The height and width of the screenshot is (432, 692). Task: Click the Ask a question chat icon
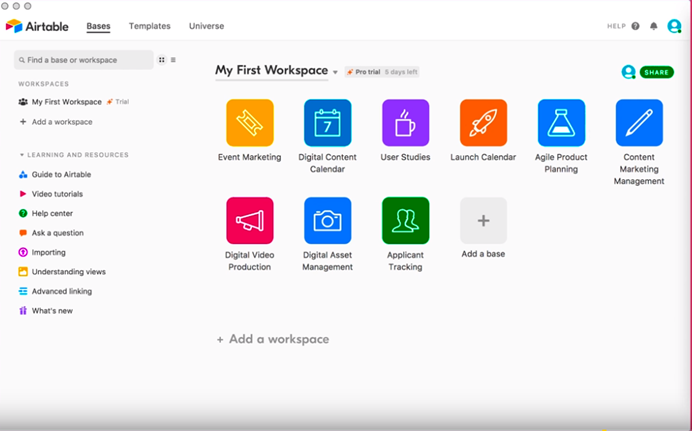23,233
